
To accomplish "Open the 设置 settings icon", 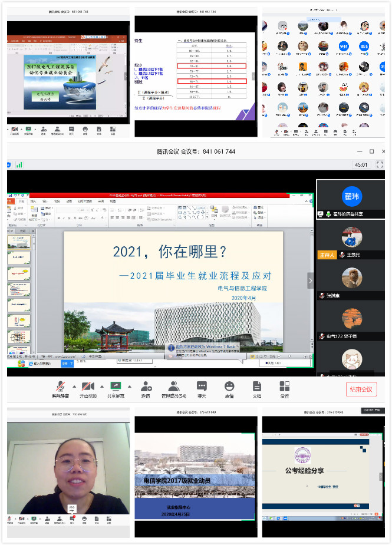I will point(285,389).
